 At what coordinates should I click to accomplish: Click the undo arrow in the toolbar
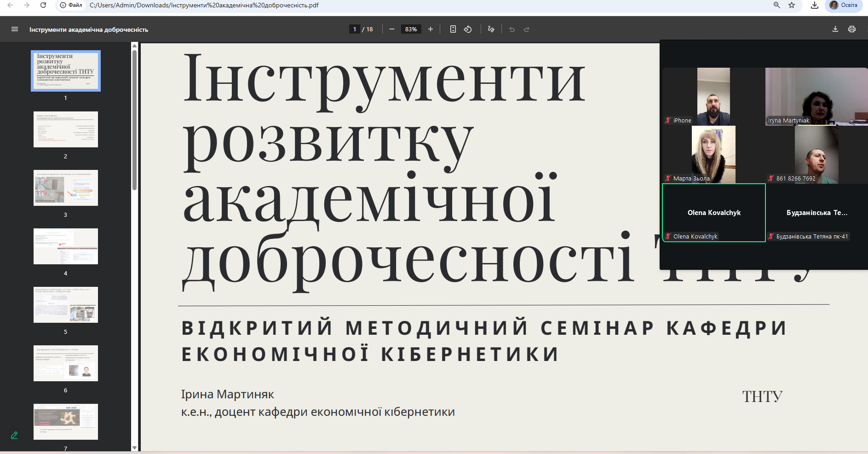click(512, 29)
